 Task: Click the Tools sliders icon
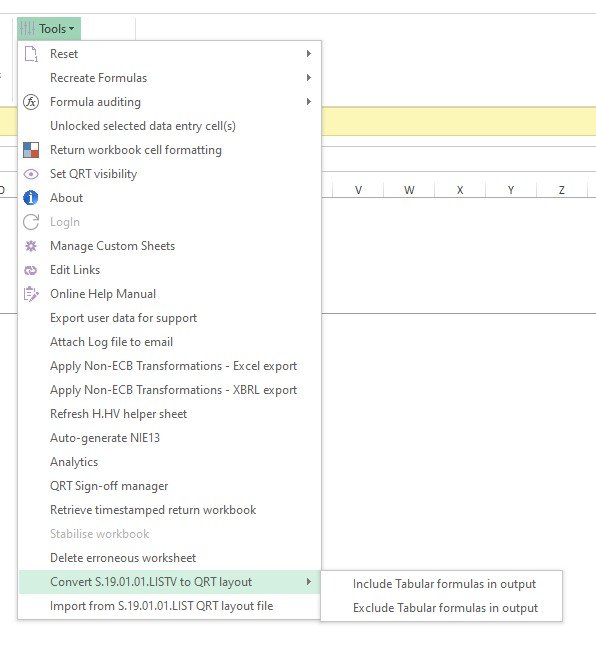[27, 29]
